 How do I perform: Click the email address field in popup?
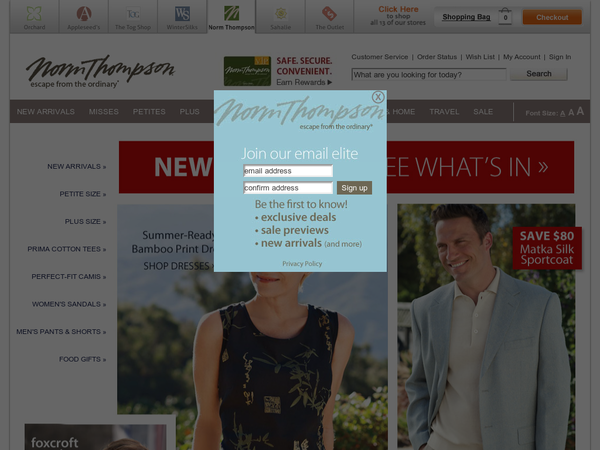(288, 171)
